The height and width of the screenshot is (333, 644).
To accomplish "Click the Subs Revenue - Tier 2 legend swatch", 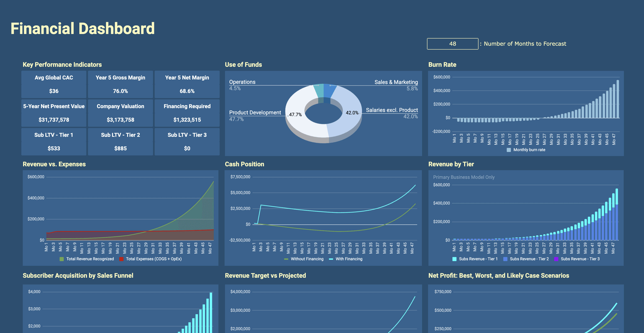I will tap(505, 259).
